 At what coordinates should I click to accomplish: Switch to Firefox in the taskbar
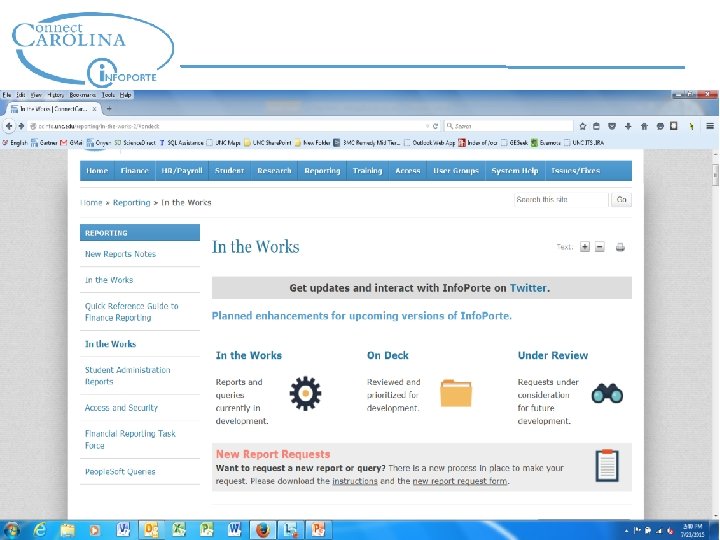[x=263, y=530]
